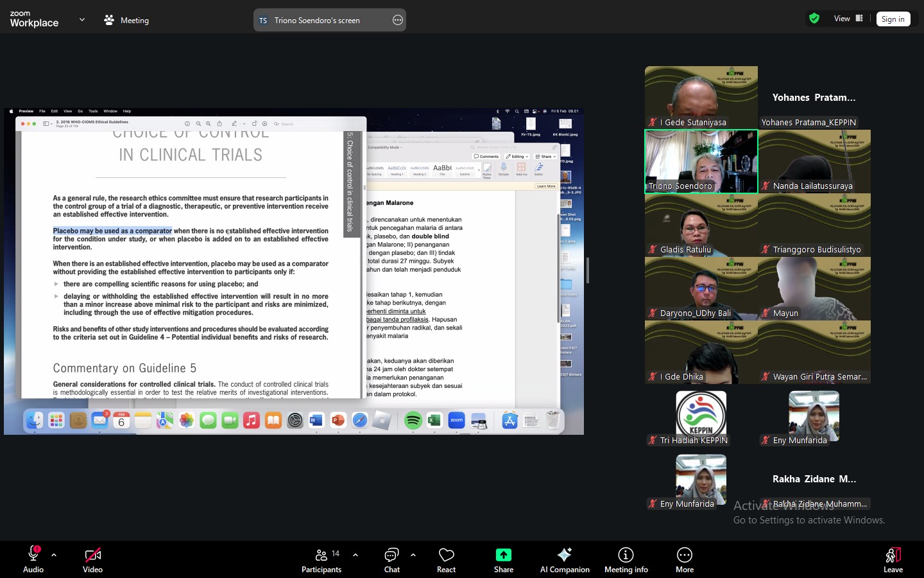
Task: Switch to the Meeting tab
Action: pyautogui.click(x=126, y=21)
